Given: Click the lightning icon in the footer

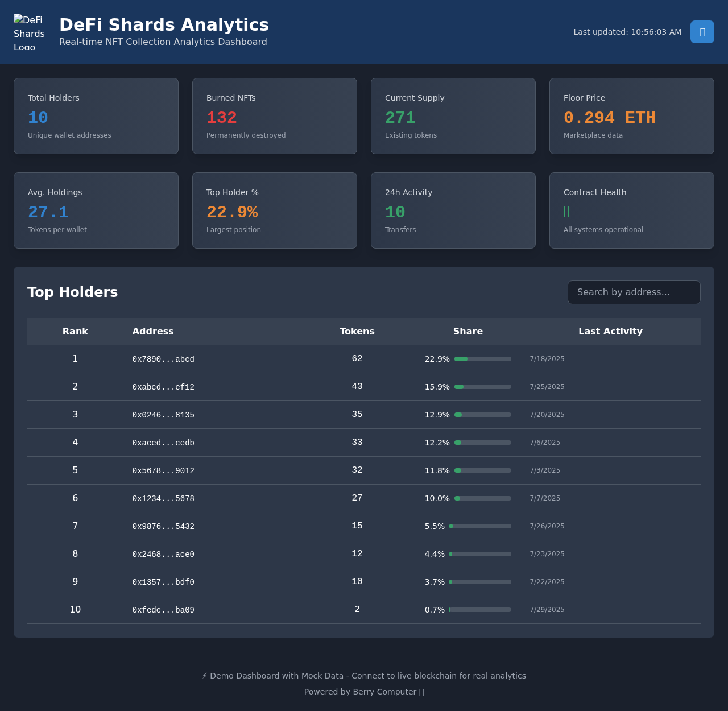Looking at the screenshot, I should coord(205,676).
